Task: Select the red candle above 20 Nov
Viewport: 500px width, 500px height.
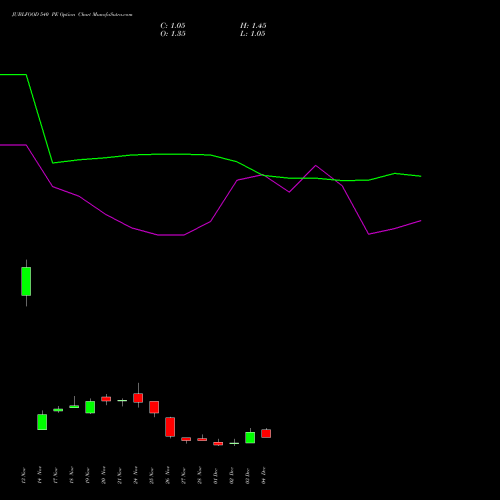Action: click(106, 399)
